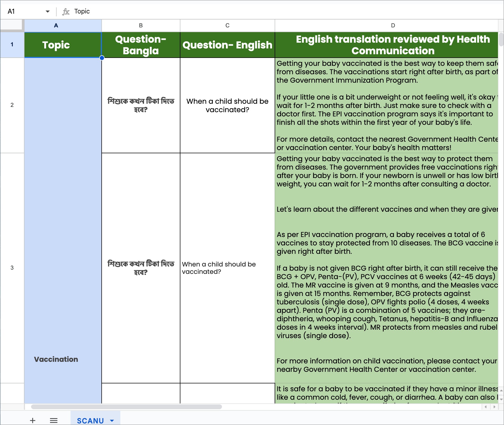This screenshot has width=504, height=425.
Task: Click the scroll right arrow button
Action: point(494,407)
